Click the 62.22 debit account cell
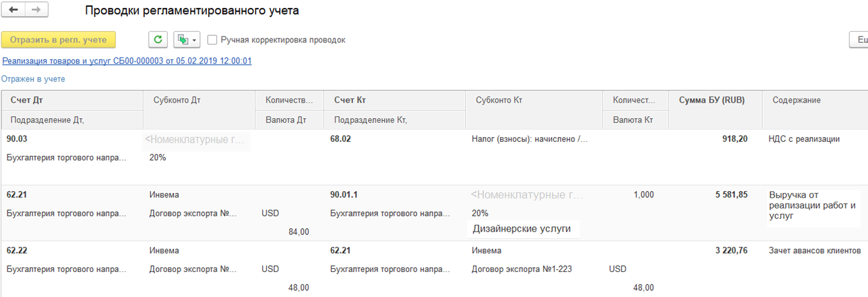This screenshot has height=297, width=868. [x=17, y=250]
